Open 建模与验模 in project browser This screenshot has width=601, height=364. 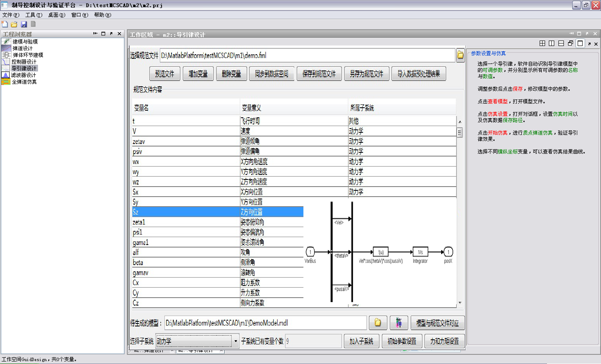(25, 41)
